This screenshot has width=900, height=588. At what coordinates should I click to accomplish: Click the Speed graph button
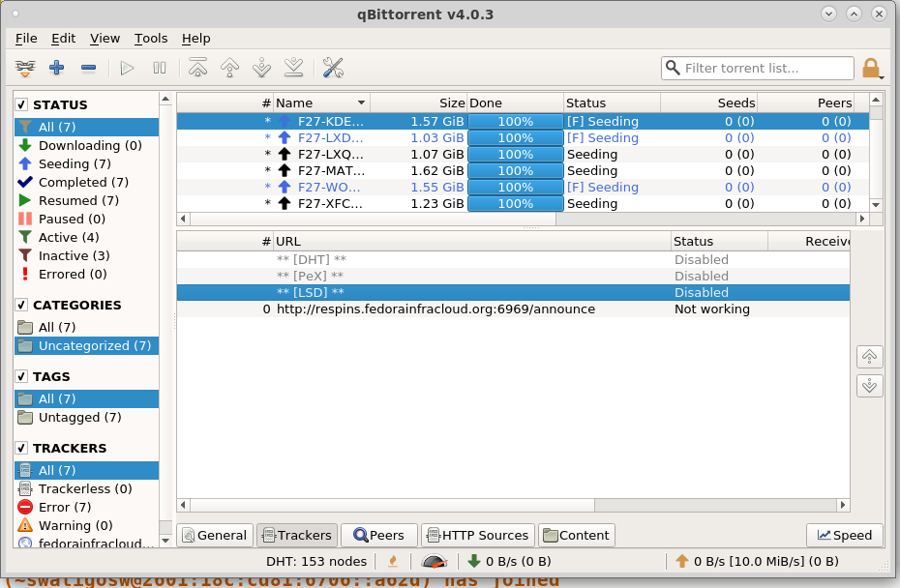point(844,535)
